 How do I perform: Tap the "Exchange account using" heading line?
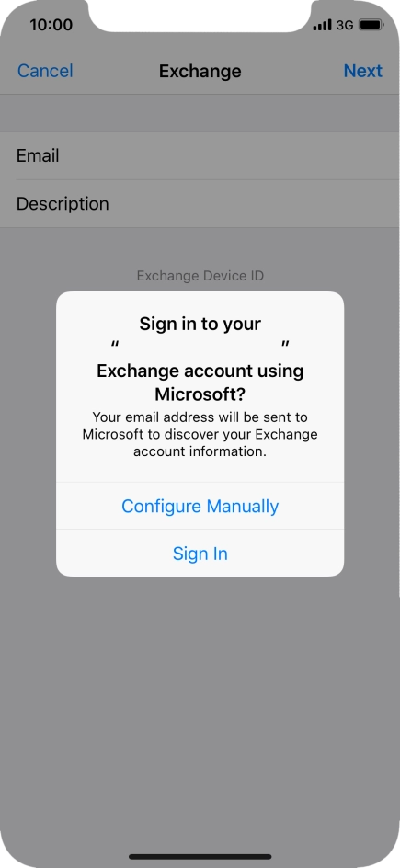[200, 371]
